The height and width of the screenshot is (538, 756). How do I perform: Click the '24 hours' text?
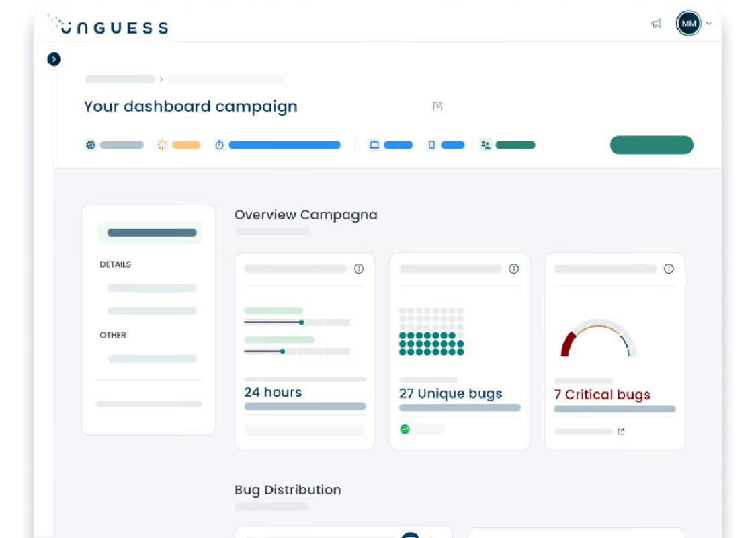tap(273, 392)
